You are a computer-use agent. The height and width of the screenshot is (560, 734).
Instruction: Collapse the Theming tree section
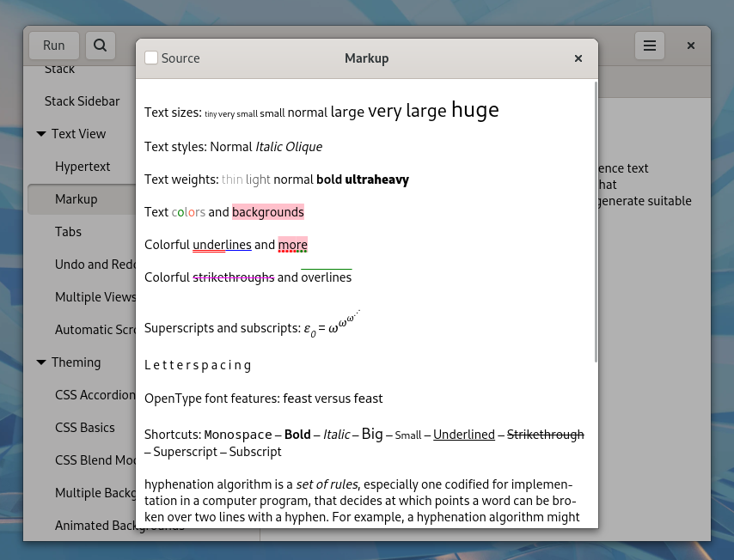(41, 362)
